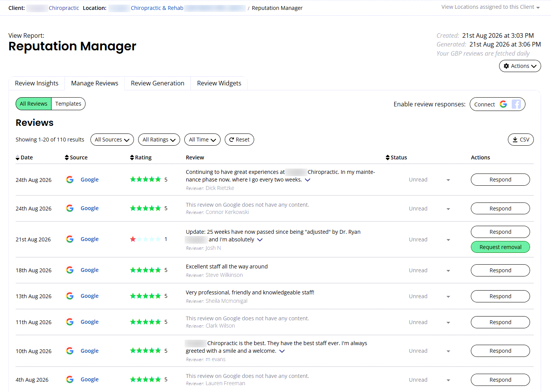
Task: Switch to the Manage Reviews tab
Action: (95, 83)
